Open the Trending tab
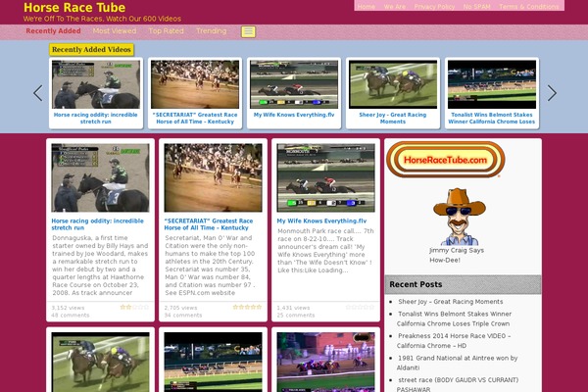 211,31
